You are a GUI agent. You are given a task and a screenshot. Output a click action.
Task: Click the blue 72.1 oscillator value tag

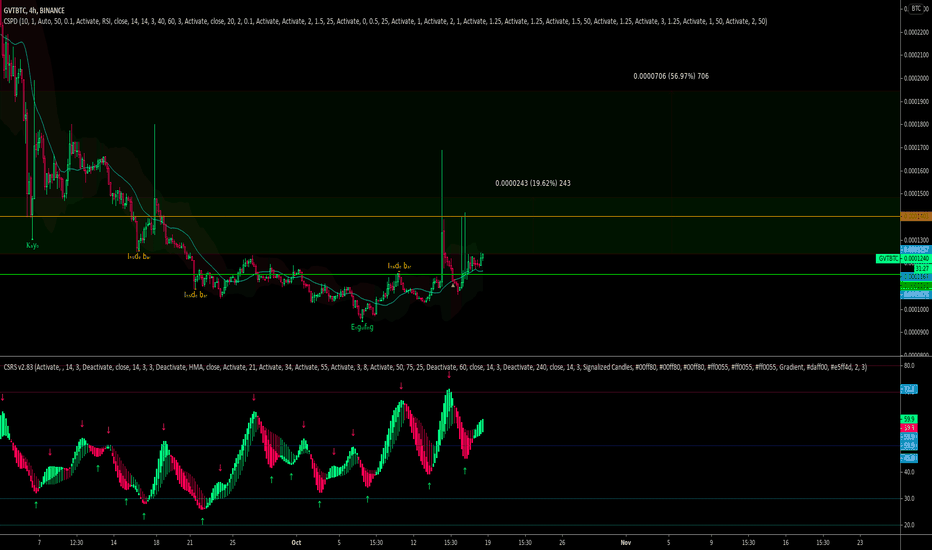tap(909, 389)
